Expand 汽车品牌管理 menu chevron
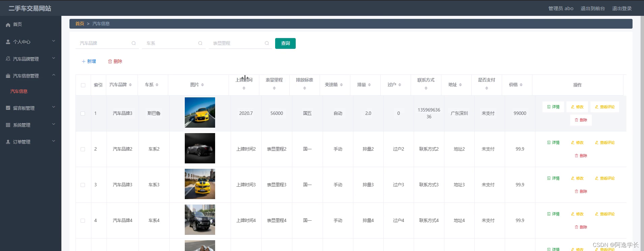 pyautogui.click(x=53, y=58)
